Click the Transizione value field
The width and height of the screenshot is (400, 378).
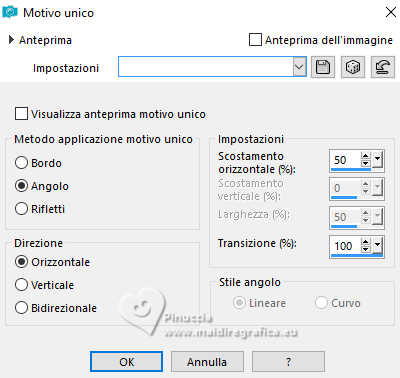[x=345, y=246]
